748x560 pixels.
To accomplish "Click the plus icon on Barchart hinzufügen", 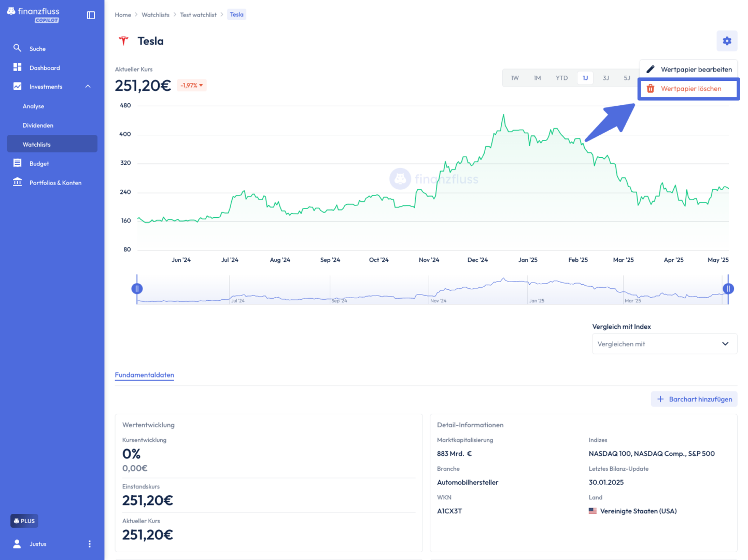I will click(x=660, y=399).
